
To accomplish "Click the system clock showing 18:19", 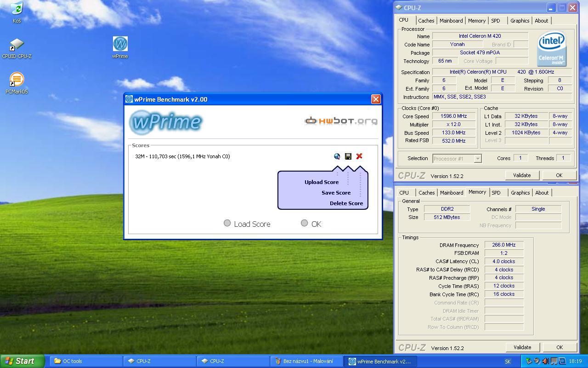I will (x=575, y=361).
